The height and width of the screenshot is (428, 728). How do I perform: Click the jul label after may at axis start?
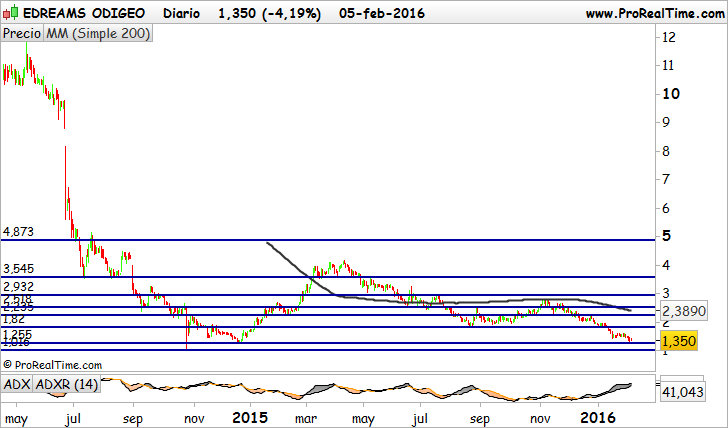click(x=74, y=419)
